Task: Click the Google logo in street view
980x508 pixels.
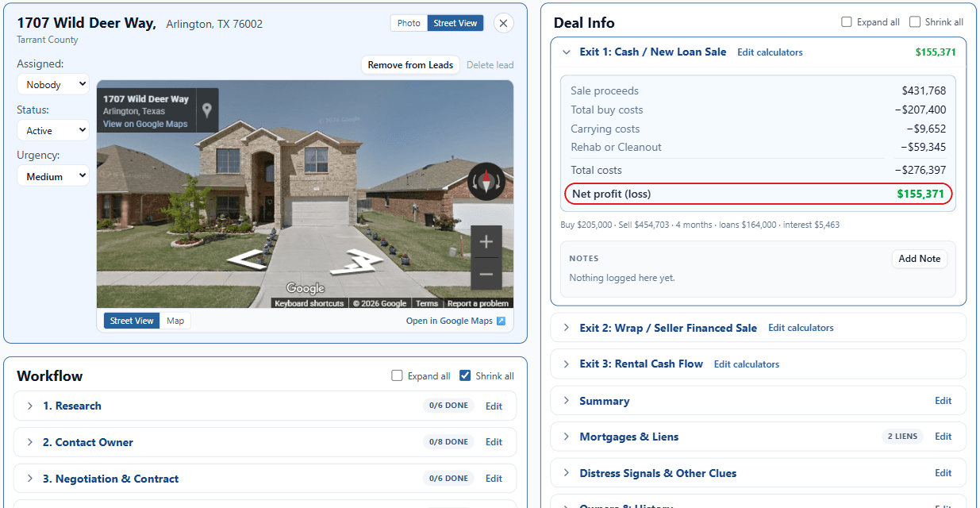Action: (x=306, y=288)
